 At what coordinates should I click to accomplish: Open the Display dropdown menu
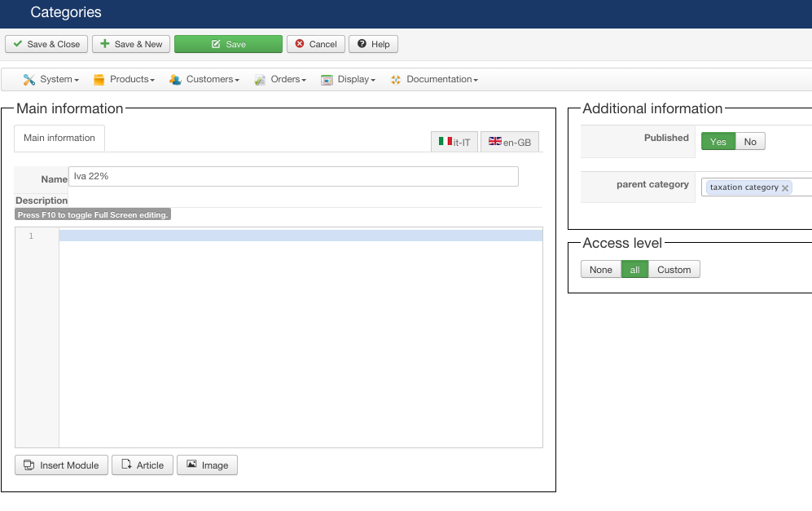pyautogui.click(x=348, y=79)
